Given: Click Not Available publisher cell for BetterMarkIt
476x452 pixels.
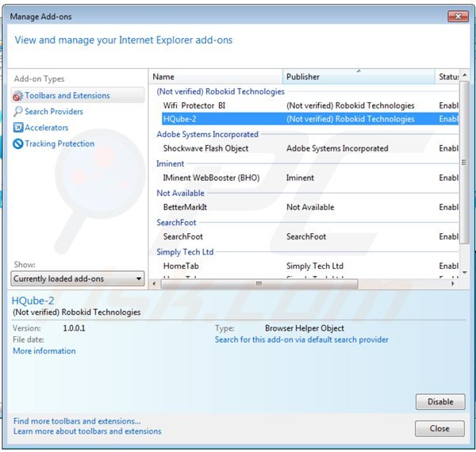Looking at the screenshot, I should click(x=310, y=207).
